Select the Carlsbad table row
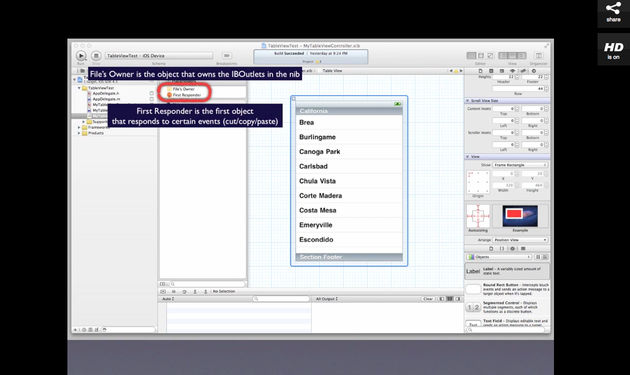Image resolution: width=630 pixels, height=375 pixels. 349,166
